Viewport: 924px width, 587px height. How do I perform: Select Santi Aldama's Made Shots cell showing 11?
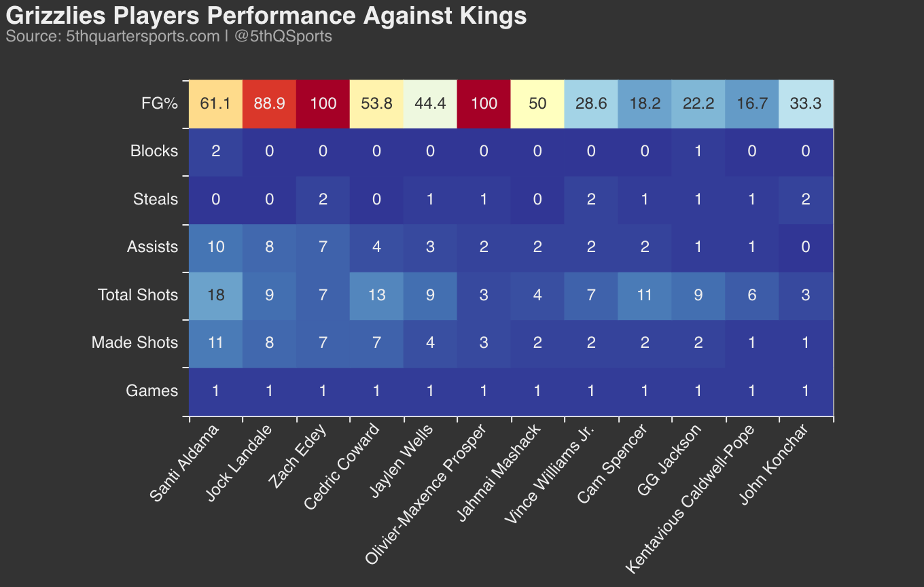[x=215, y=342]
